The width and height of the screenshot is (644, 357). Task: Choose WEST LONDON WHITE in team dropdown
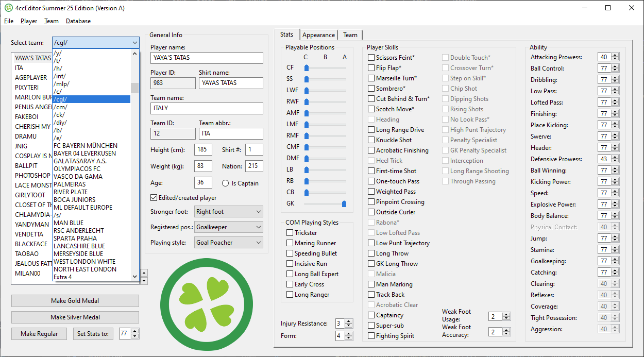pyautogui.click(x=92, y=262)
